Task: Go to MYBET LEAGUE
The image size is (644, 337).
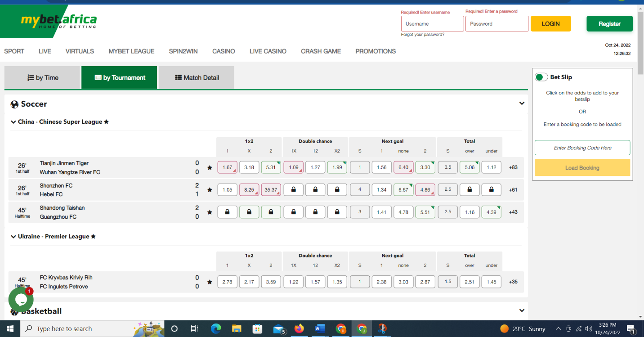Action: click(x=131, y=51)
